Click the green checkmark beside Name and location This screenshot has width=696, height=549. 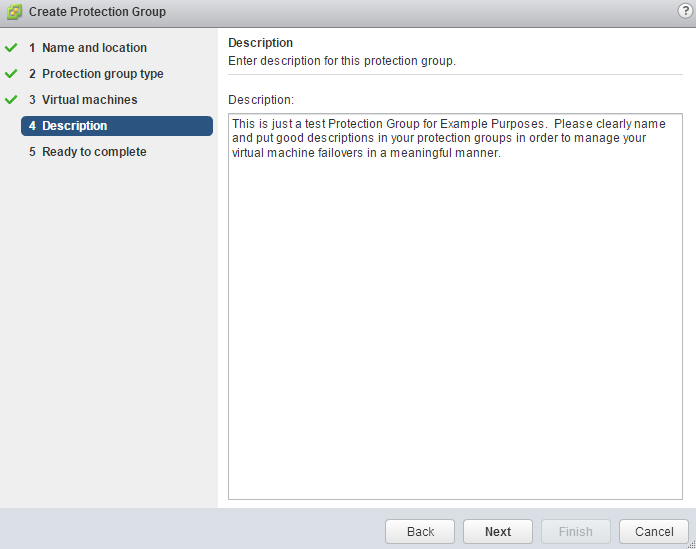tap(12, 48)
